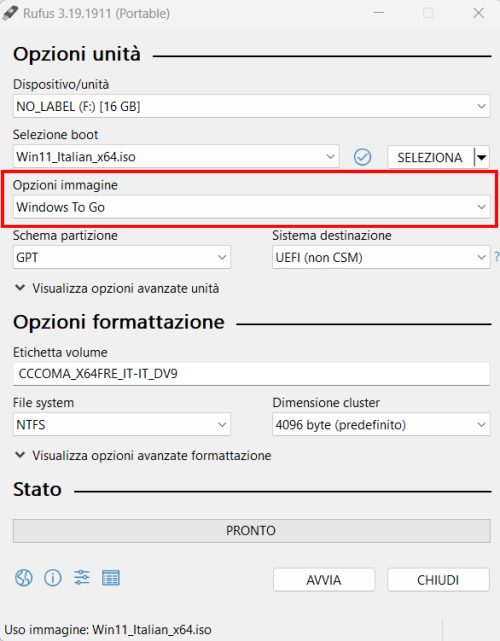
Task: Click the CHIUDI button
Action: coord(438,580)
